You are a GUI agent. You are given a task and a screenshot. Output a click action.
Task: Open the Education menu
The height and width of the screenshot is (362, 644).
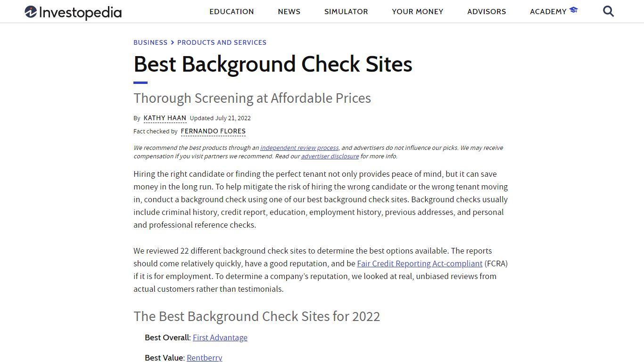pyautogui.click(x=231, y=12)
